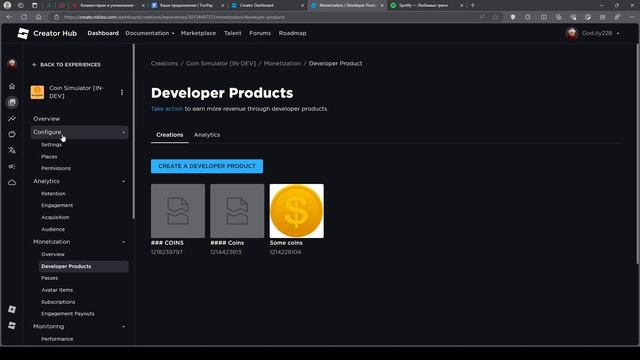The height and width of the screenshot is (360, 640).
Task: Click the Translation icon in left rail
Action: [x=12, y=150]
